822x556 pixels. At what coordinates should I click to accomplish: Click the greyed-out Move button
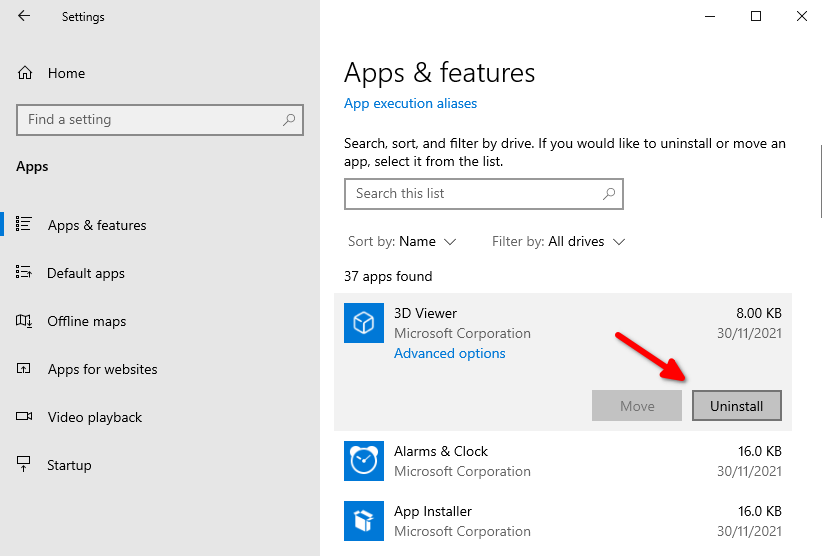tap(637, 406)
